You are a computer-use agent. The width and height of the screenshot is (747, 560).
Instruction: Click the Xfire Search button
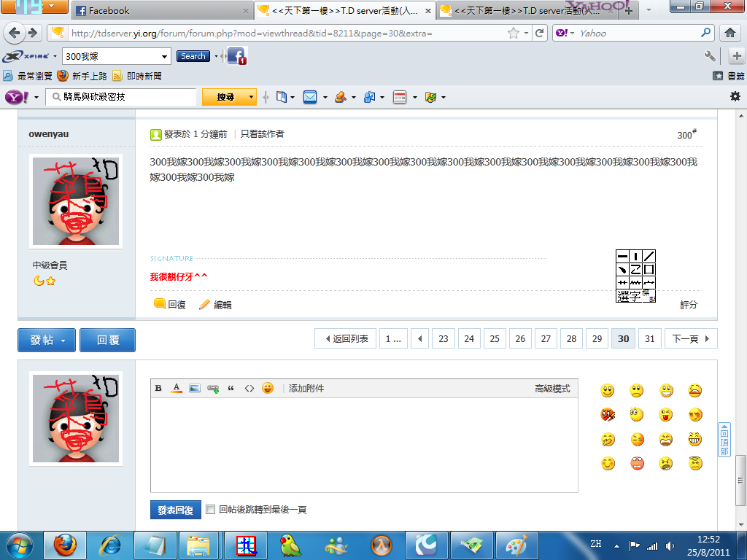[x=193, y=56]
